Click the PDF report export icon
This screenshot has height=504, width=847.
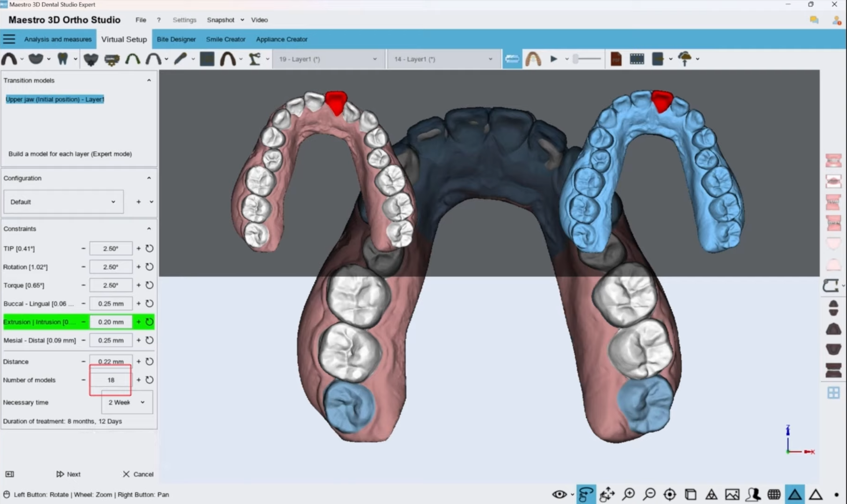tap(616, 59)
